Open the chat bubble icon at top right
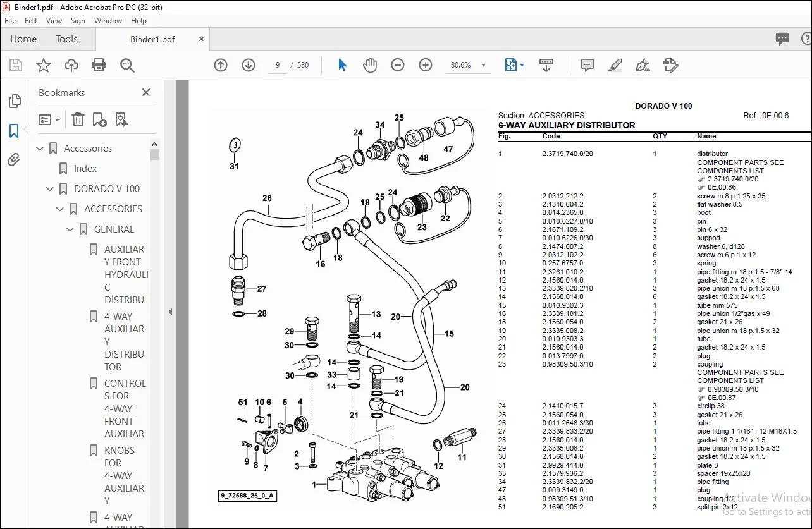 pyautogui.click(x=782, y=39)
